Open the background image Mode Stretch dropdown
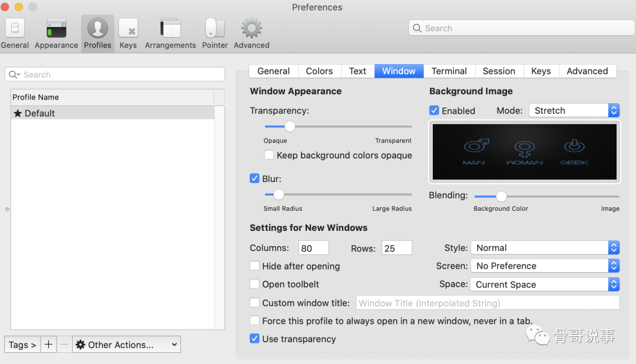 tap(574, 110)
